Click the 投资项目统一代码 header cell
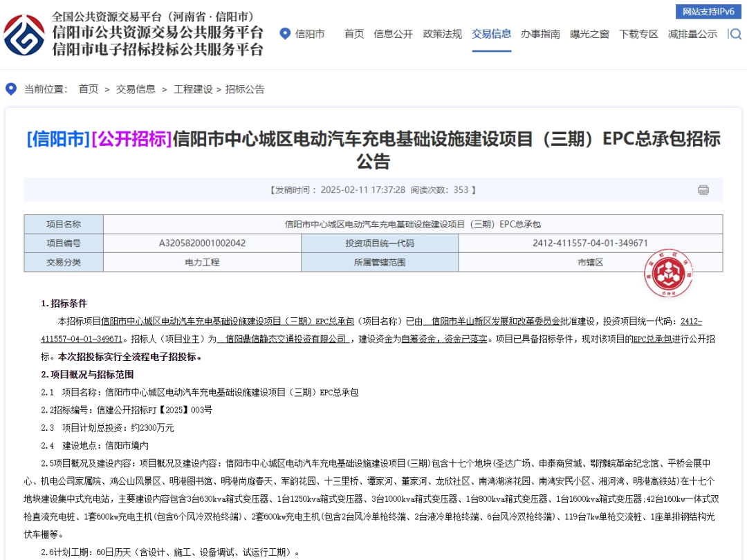The height and width of the screenshot is (560, 747). tap(380, 243)
